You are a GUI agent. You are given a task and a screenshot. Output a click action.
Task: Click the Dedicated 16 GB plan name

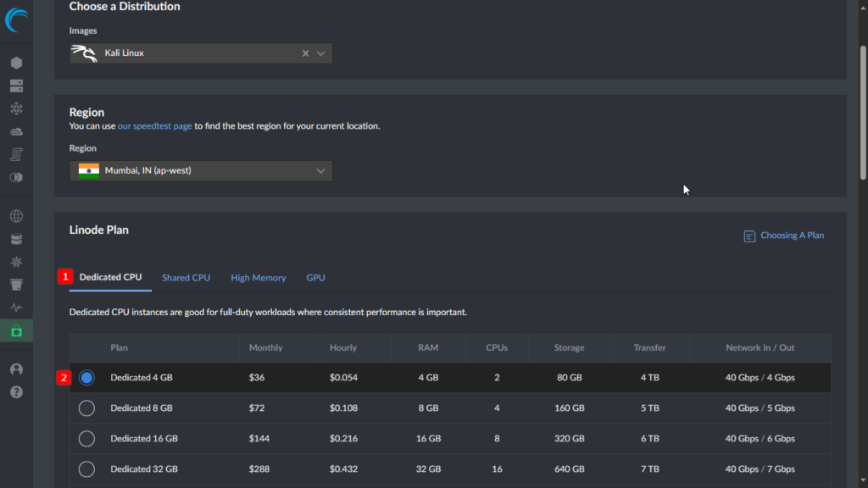144,438
